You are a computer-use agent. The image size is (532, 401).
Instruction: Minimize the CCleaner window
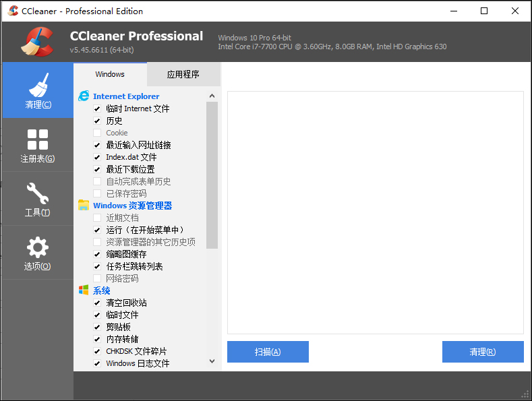[x=454, y=11]
